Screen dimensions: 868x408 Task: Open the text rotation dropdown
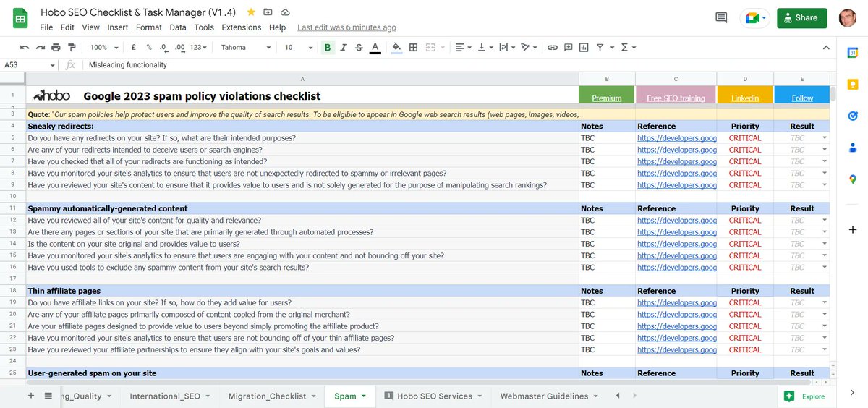[x=529, y=48]
